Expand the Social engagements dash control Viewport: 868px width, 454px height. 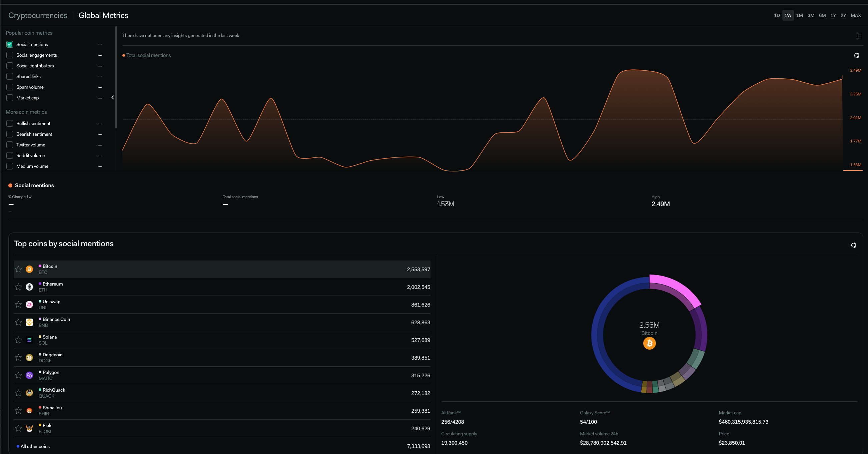100,55
